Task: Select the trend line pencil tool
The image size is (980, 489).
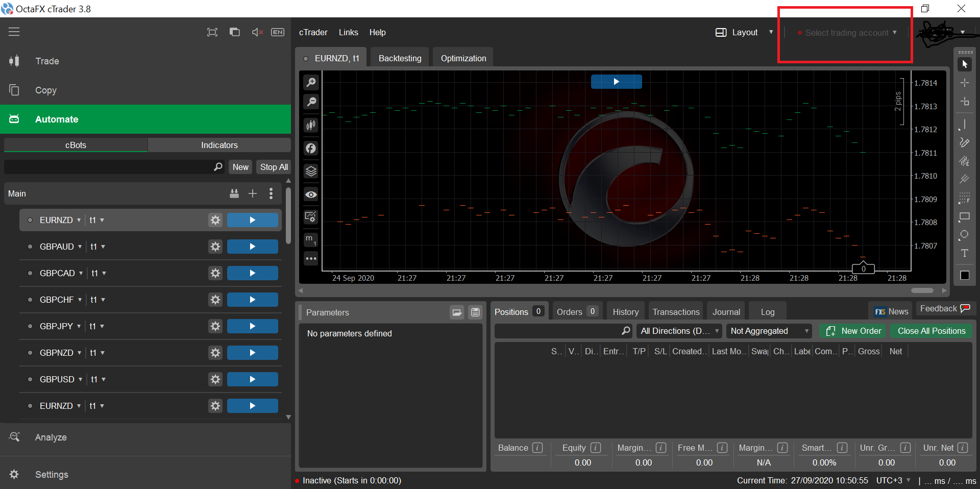Action: 965,142
